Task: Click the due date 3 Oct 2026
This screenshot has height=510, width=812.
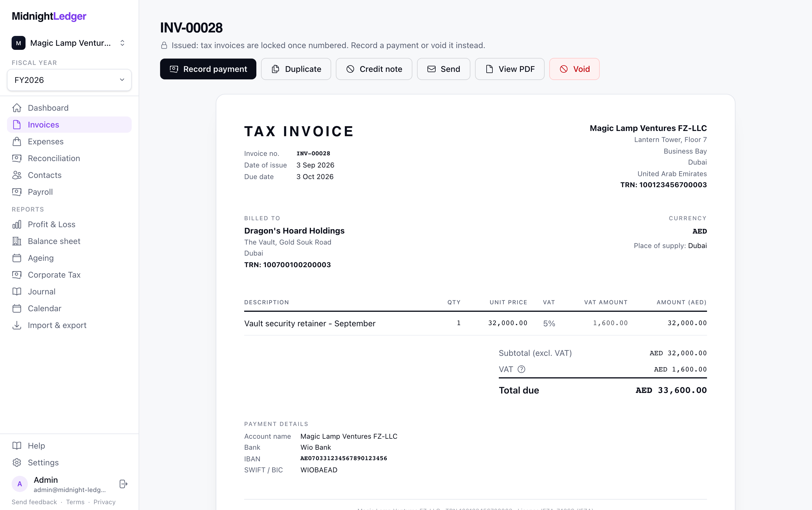Action: click(x=315, y=177)
